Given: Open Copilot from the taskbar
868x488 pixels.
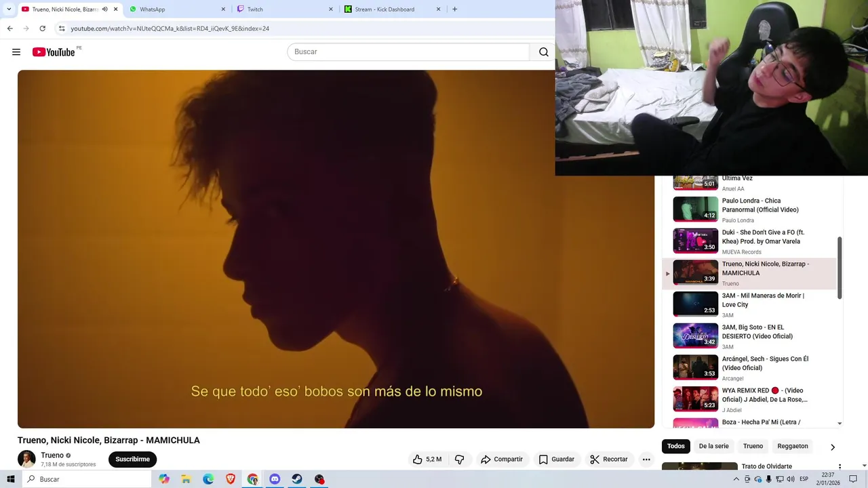Looking at the screenshot, I should pyautogui.click(x=164, y=479).
